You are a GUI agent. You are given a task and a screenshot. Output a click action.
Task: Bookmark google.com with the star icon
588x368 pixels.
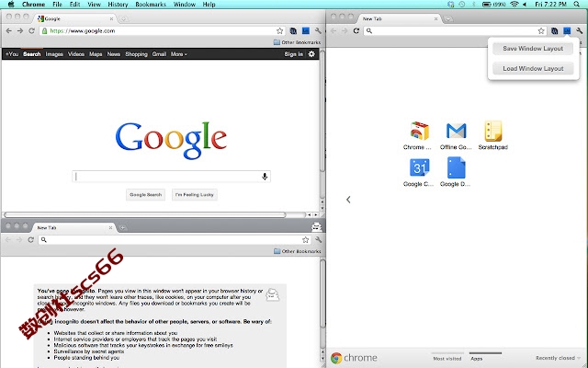tap(279, 31)
